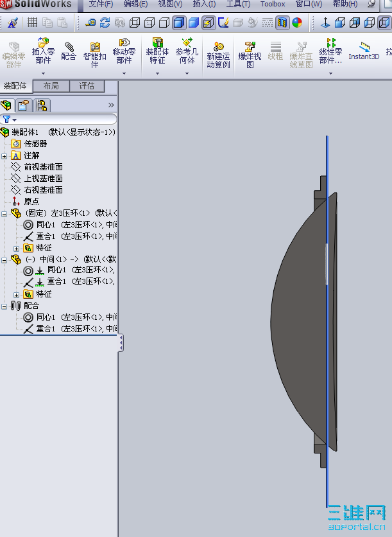
Task: Open dropdown arrow under 装配体特征
Action: [x=157, y=73]
